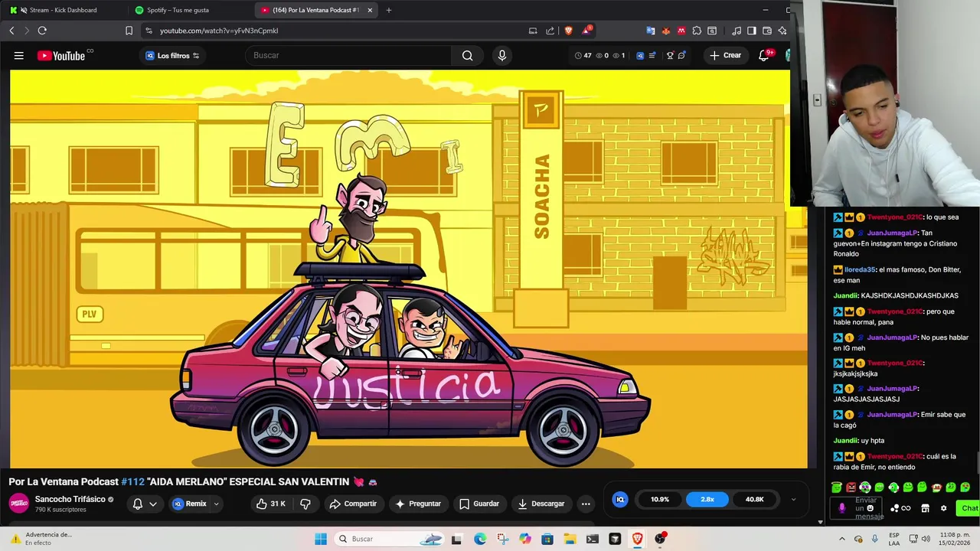Select the red angry emote

click(x=851, y=487)
